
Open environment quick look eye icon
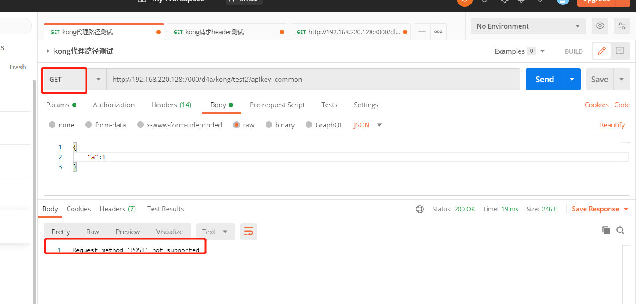(600, 26)
